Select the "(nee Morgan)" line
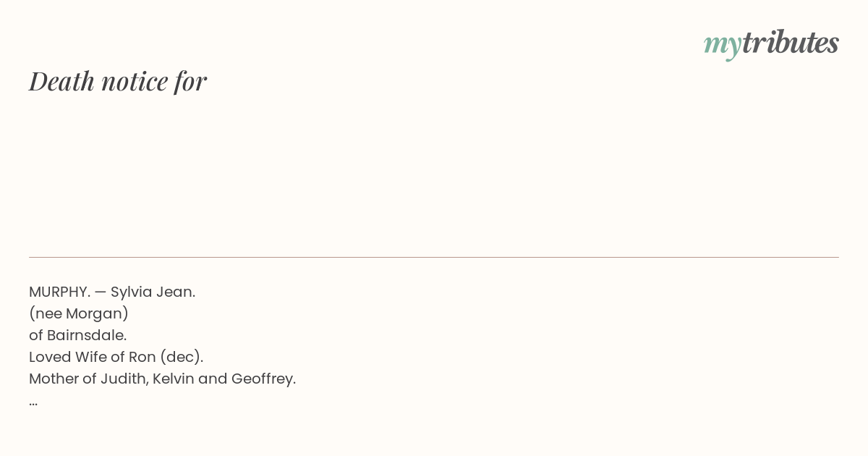868x456 pixels. 79,313
